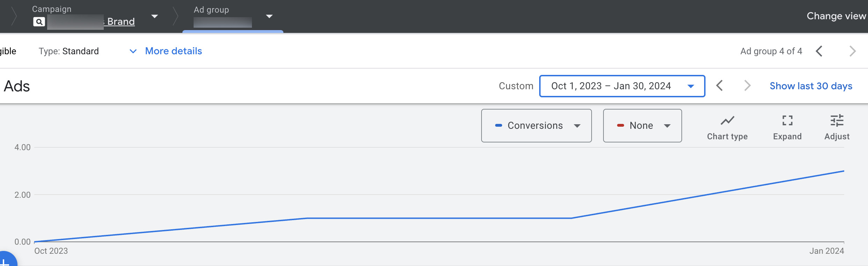This screenshot has height=266, width=868.
Task: Open the None second metric dropdown
Action: (642, 126)
